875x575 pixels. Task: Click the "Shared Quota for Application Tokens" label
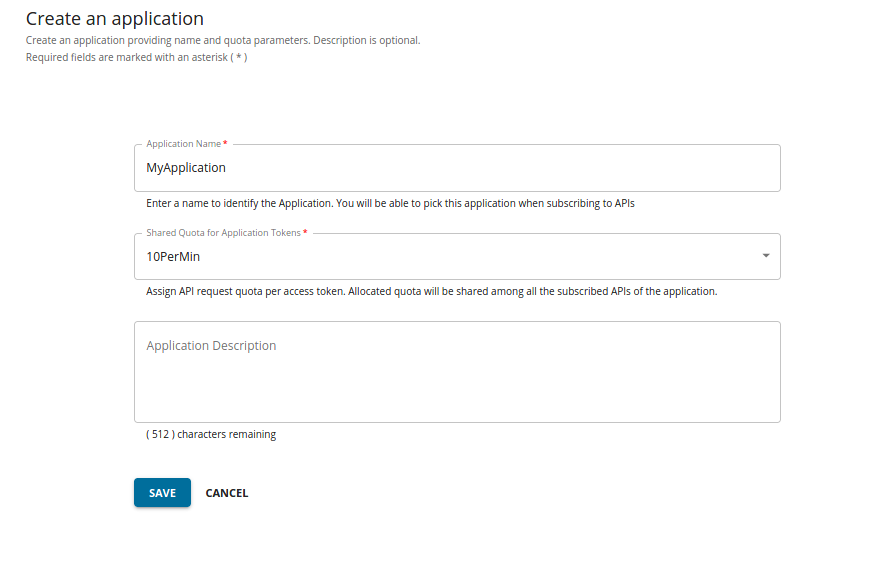pos(223,232)
